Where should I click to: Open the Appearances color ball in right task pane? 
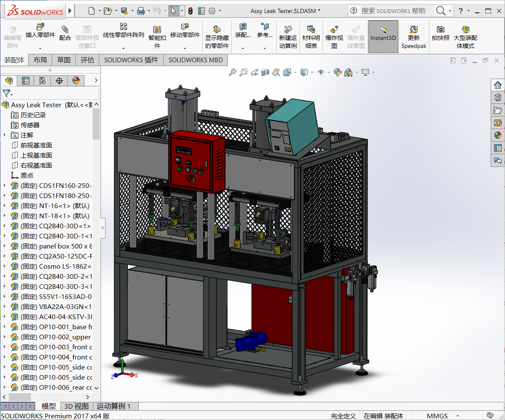point(498,135)
